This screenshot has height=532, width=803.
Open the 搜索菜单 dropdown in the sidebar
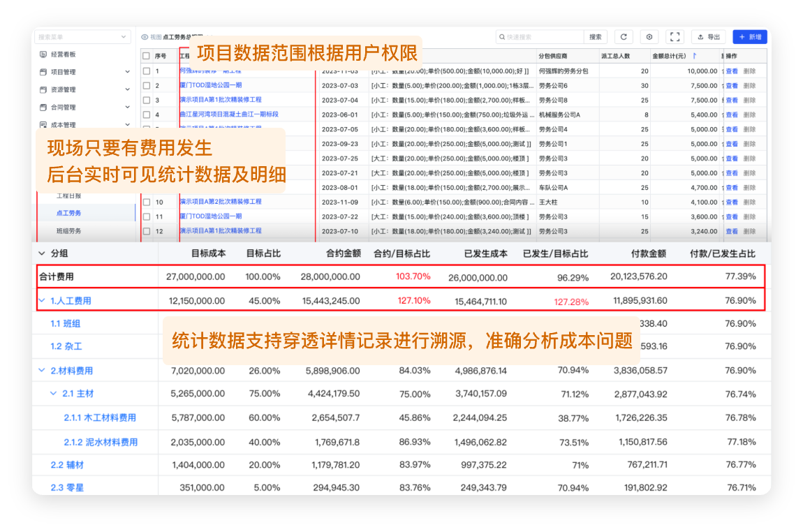tap(83, 37)
